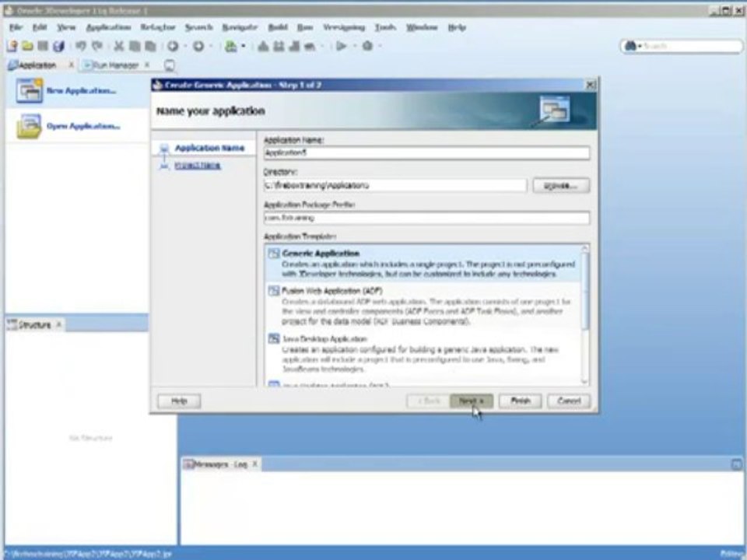
Task: Click the Save All toolbar icon
Action: pos(58,46)
